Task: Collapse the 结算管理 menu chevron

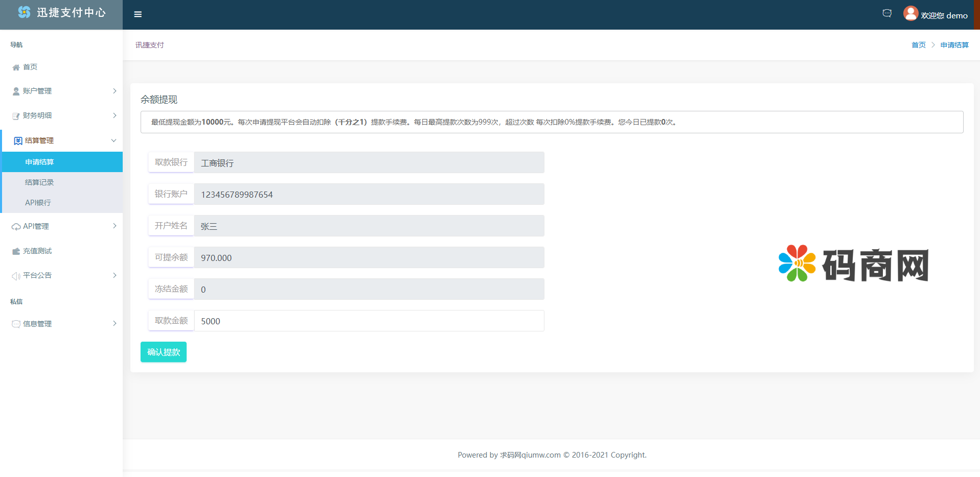Action: 113,140
